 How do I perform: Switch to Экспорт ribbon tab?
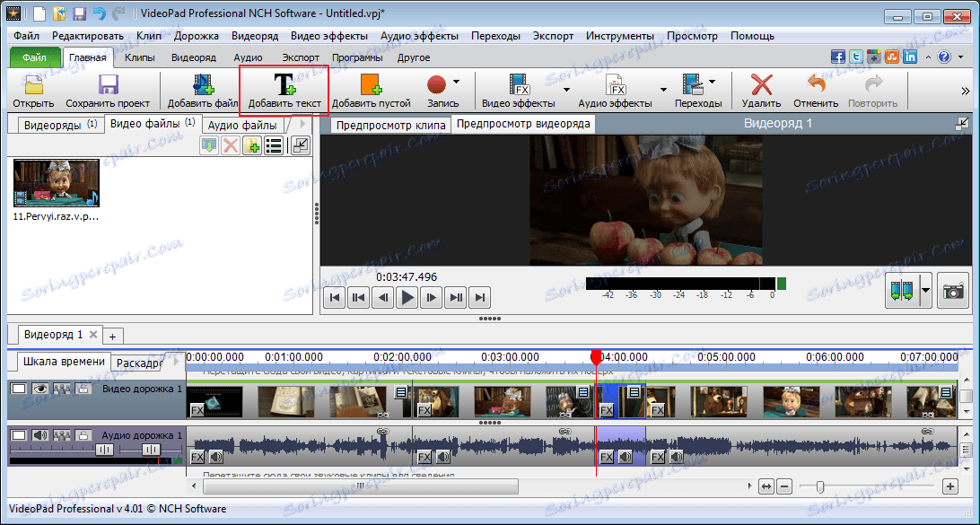coord(301,57)
